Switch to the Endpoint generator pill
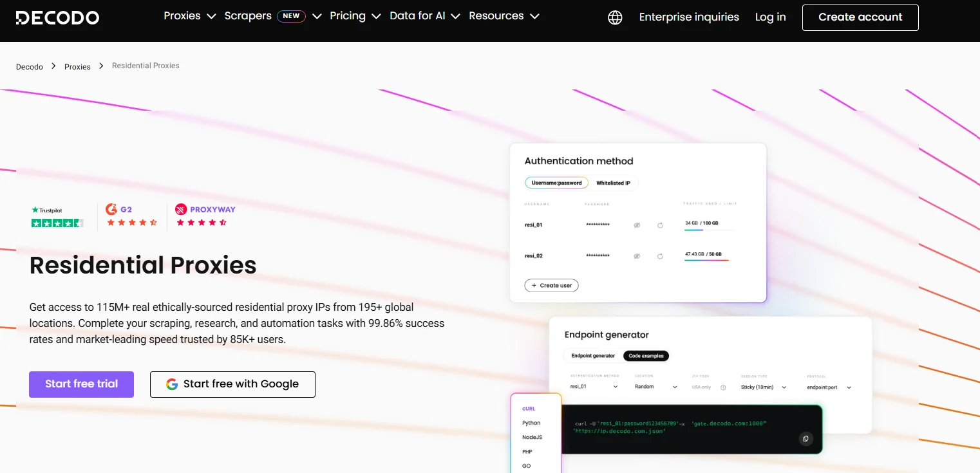The width and height of the screenshot is (980, 473). (593, 356)
